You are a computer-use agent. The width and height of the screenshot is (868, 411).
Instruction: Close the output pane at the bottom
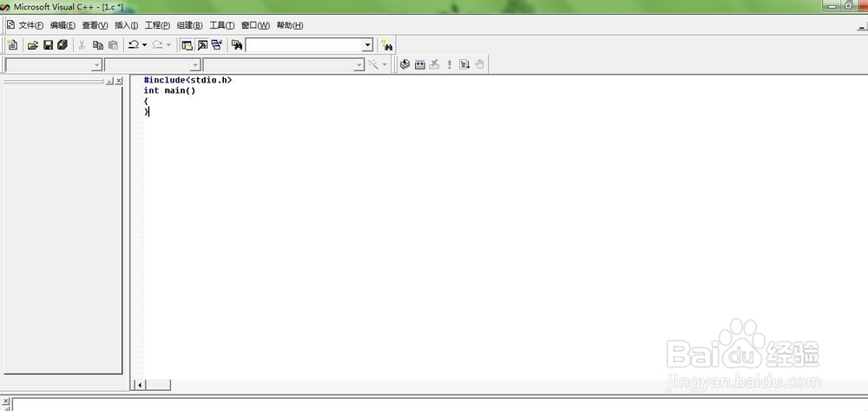pyautogui.click(x=6, y=401)
